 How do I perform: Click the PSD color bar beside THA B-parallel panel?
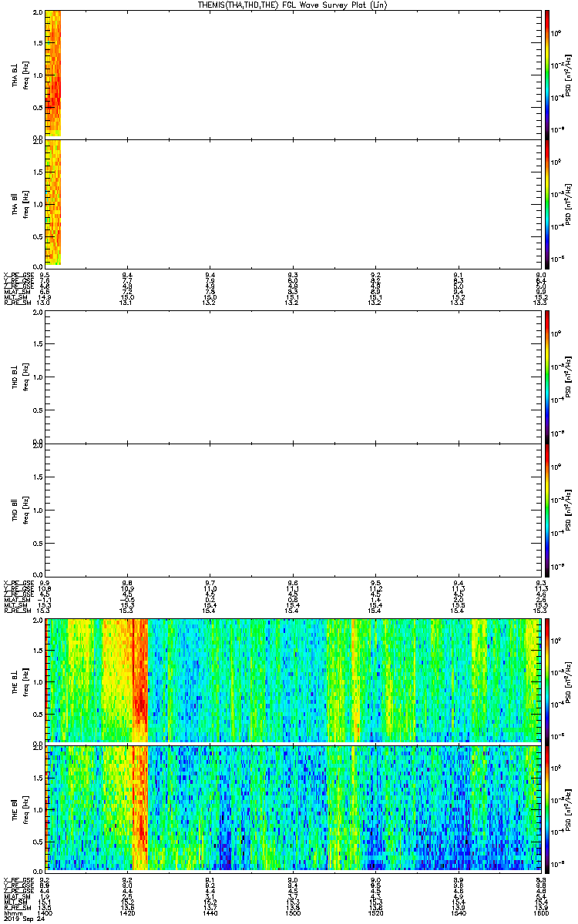click(x=546, y=203)
